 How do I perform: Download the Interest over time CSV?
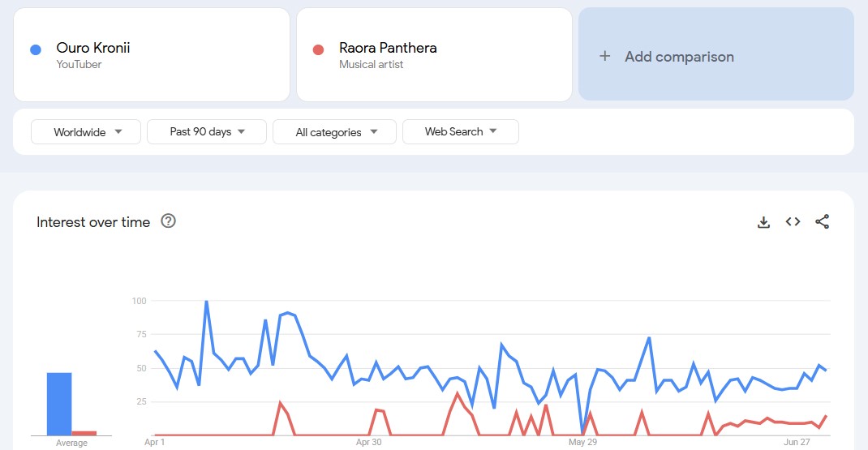[x=763, y=222]
